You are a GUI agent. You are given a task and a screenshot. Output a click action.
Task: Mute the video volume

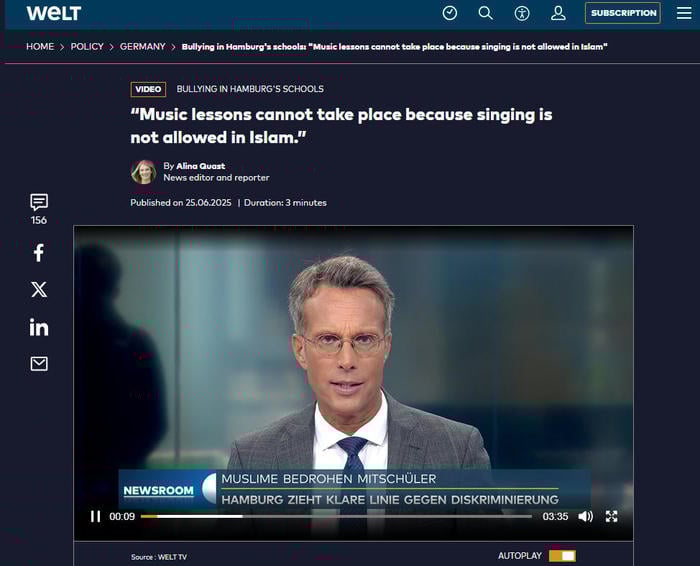[x=585, y=516]
